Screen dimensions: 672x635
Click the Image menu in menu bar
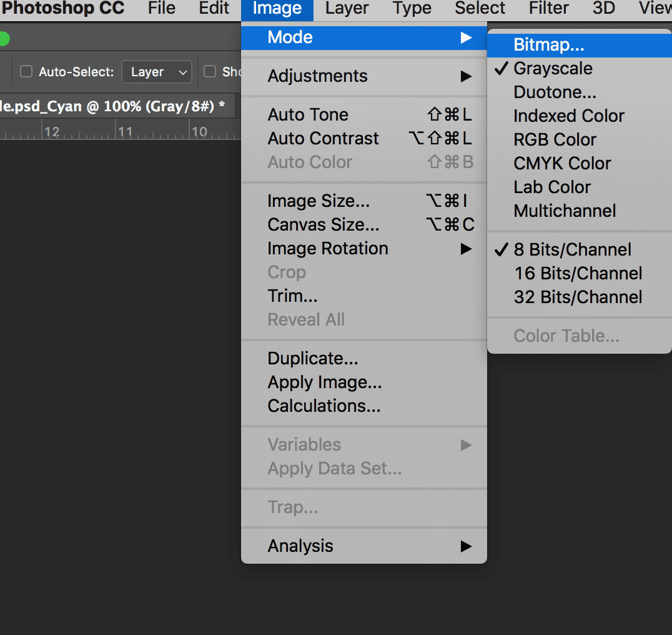tap(277, 9)
